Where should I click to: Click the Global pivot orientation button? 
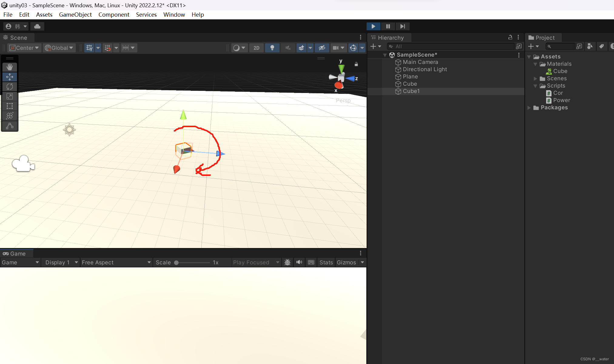point(59,48)
